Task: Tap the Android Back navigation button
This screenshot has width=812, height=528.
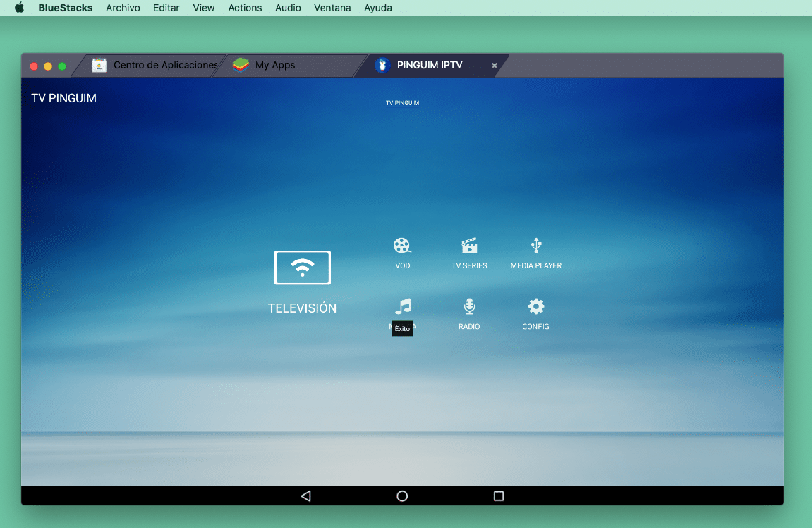Action: [x=305, y=496]
